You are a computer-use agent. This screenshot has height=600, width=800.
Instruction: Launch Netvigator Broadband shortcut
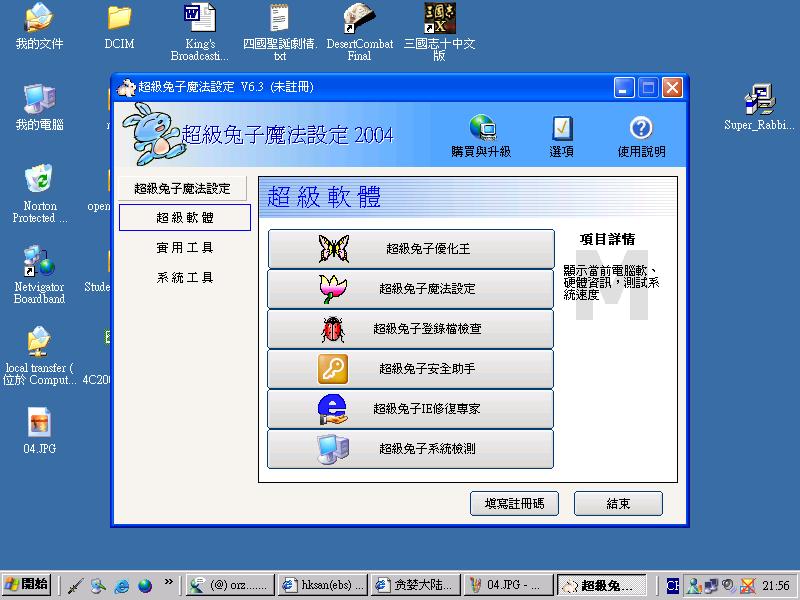[x=39, y=274]
